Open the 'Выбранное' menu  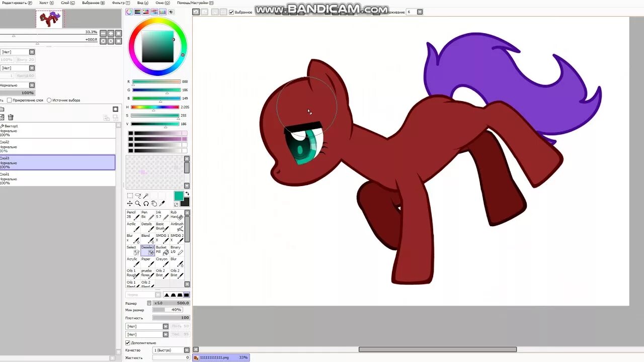(x=94, y=3)
